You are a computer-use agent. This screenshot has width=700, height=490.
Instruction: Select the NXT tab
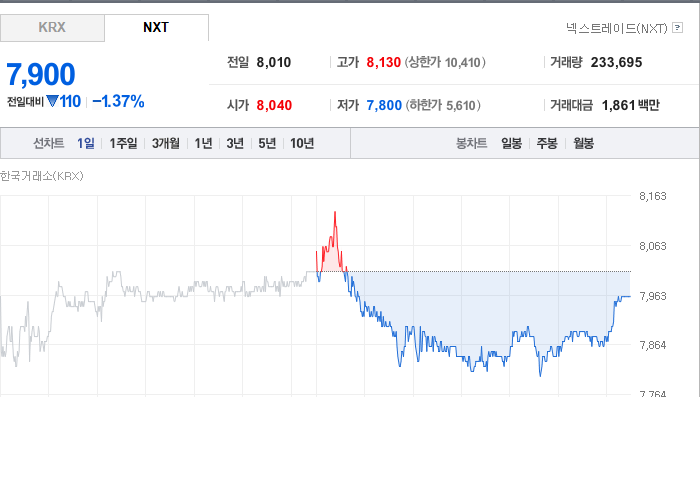tap(156, 28)
